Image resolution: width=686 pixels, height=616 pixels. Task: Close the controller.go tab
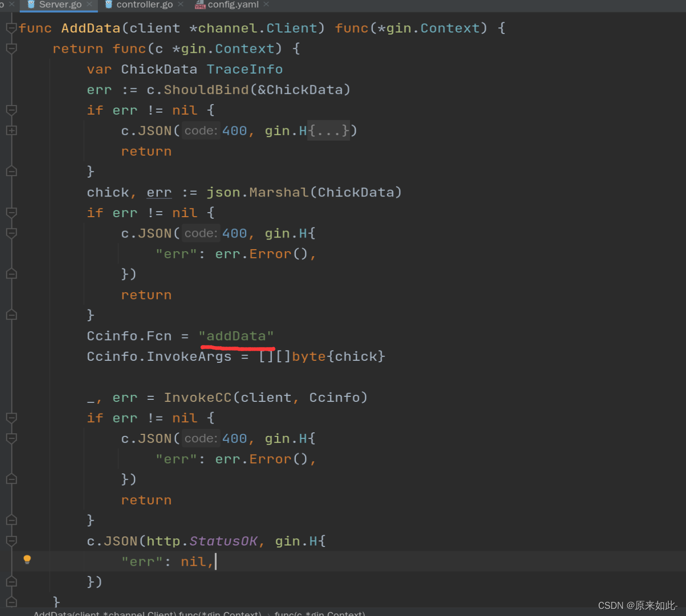point(181,5)
